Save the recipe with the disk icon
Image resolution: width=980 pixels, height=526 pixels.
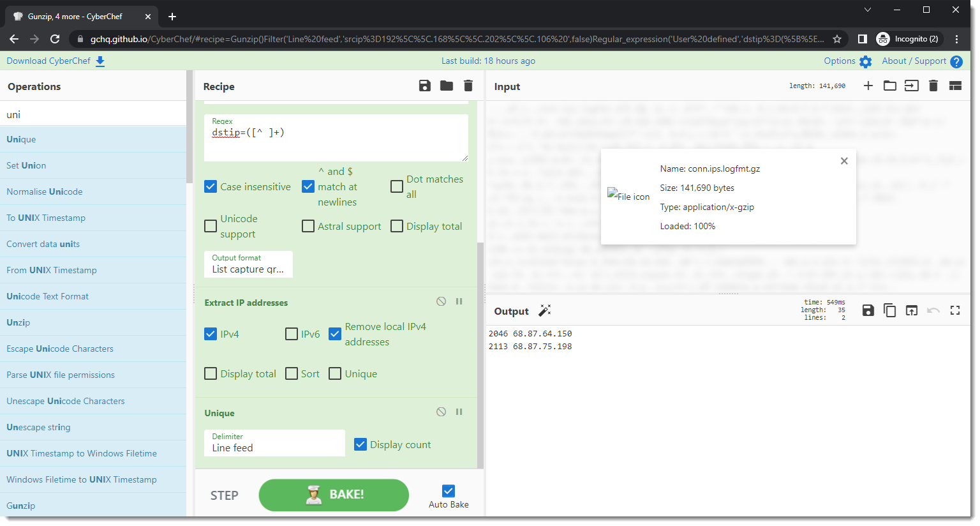[424, 86]
